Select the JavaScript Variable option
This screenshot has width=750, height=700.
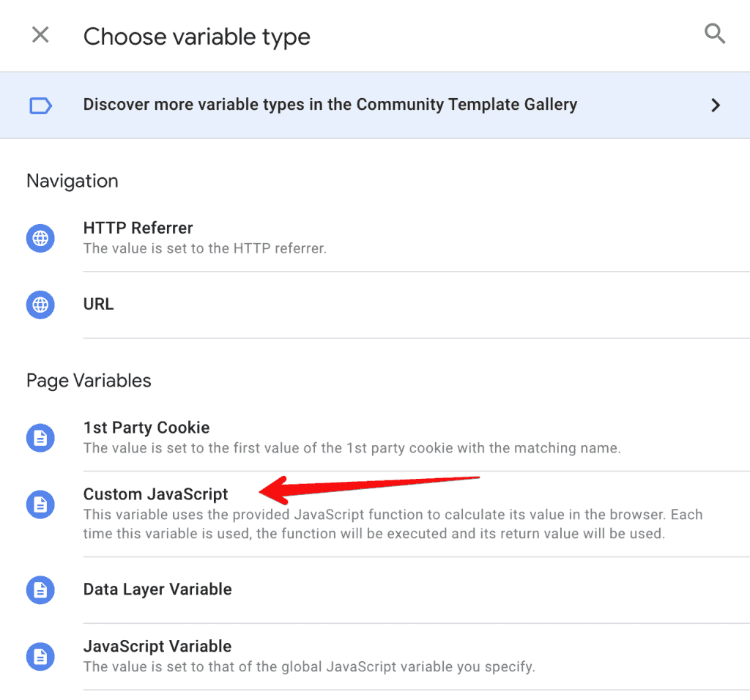point(157,647)
